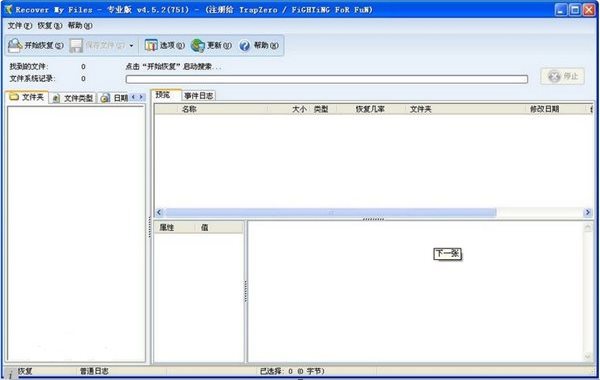Click the 找到的文件 label

pos(29,67)
